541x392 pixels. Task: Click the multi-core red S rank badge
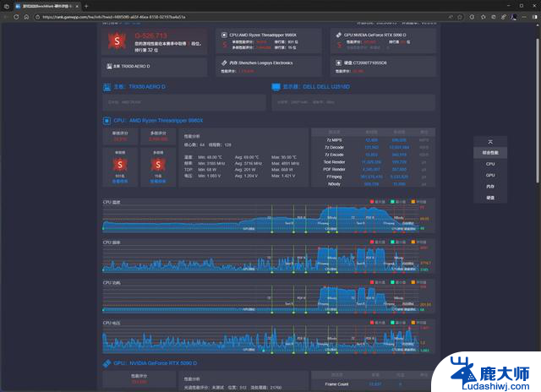tap(158, 165)
